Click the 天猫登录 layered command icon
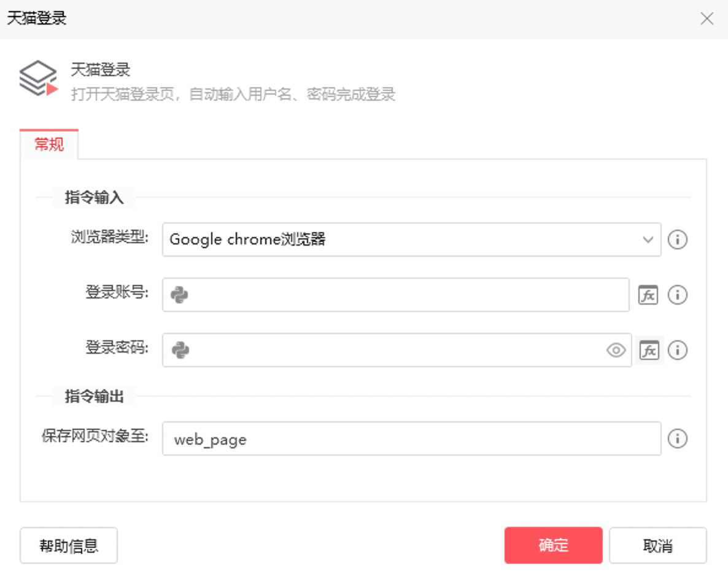 39,79
